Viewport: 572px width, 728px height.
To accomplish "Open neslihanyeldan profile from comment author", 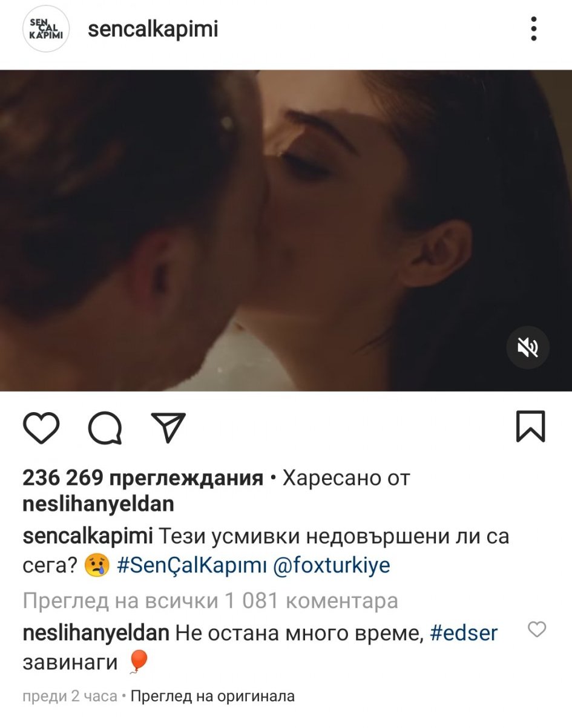I will [96, 634].
